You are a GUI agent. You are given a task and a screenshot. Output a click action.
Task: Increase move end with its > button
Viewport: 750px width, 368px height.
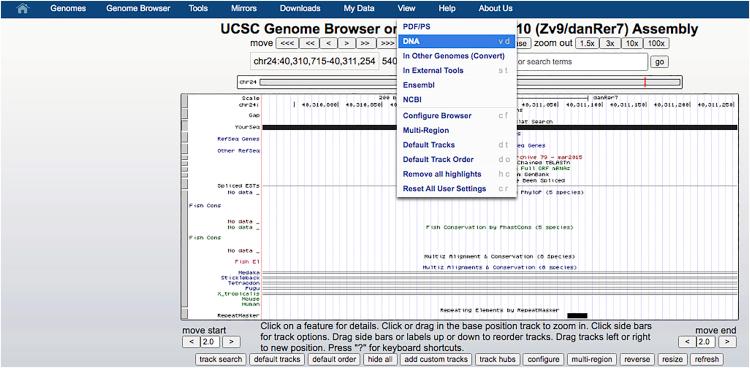point(727,342)
